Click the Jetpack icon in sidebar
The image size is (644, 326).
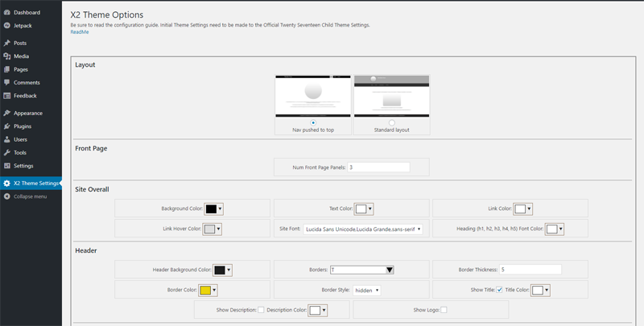point(7,26)
